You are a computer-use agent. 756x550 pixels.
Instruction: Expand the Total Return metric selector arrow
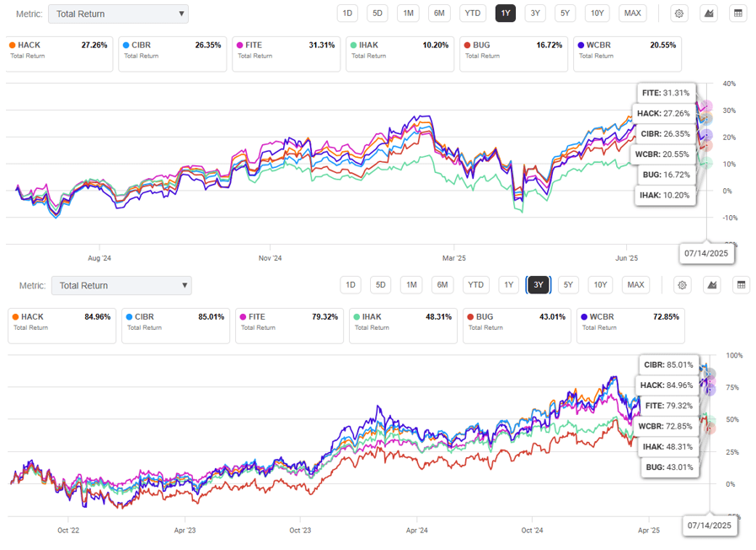[x=180, y=13]
